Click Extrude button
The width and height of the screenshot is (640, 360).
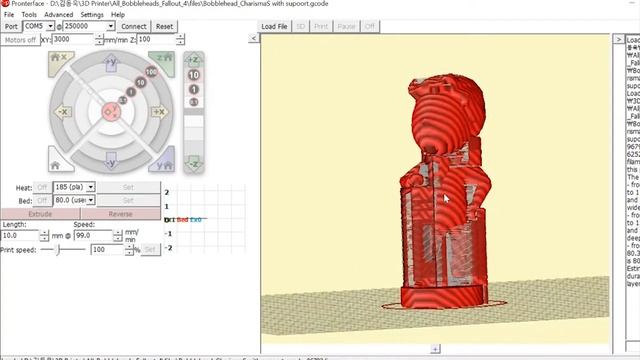coord(40,214)
